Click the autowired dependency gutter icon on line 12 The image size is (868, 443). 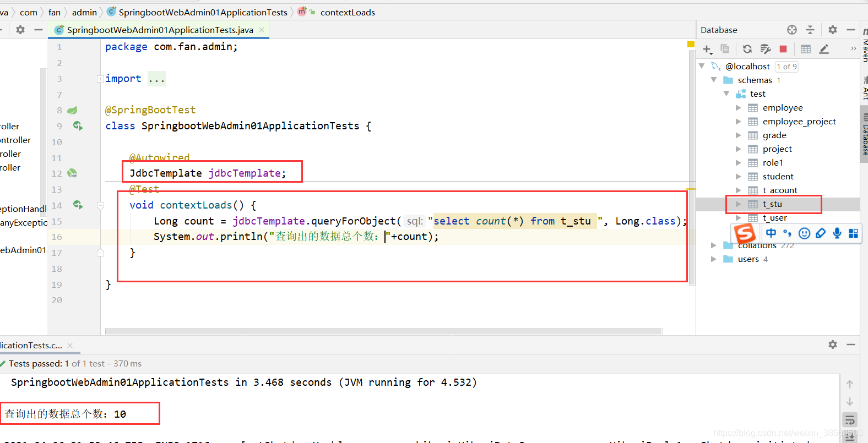coord(72,173)
